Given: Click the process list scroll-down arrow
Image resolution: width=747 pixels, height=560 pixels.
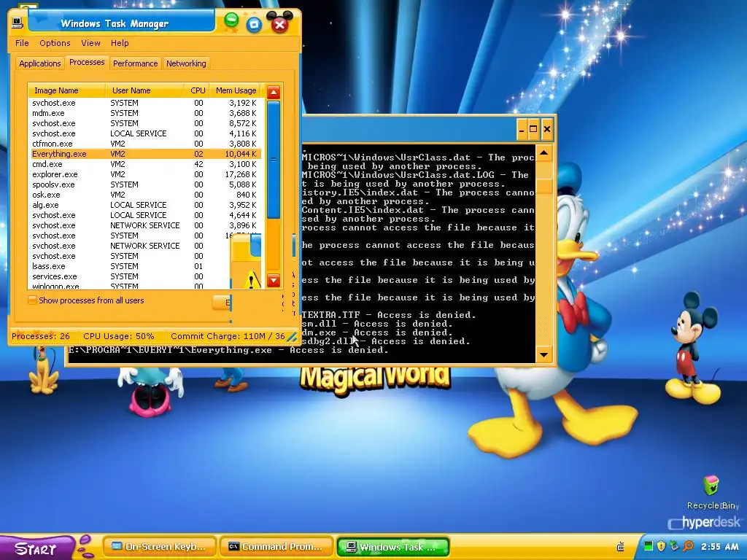Looking at the screenshot, I should coord(274,281).
